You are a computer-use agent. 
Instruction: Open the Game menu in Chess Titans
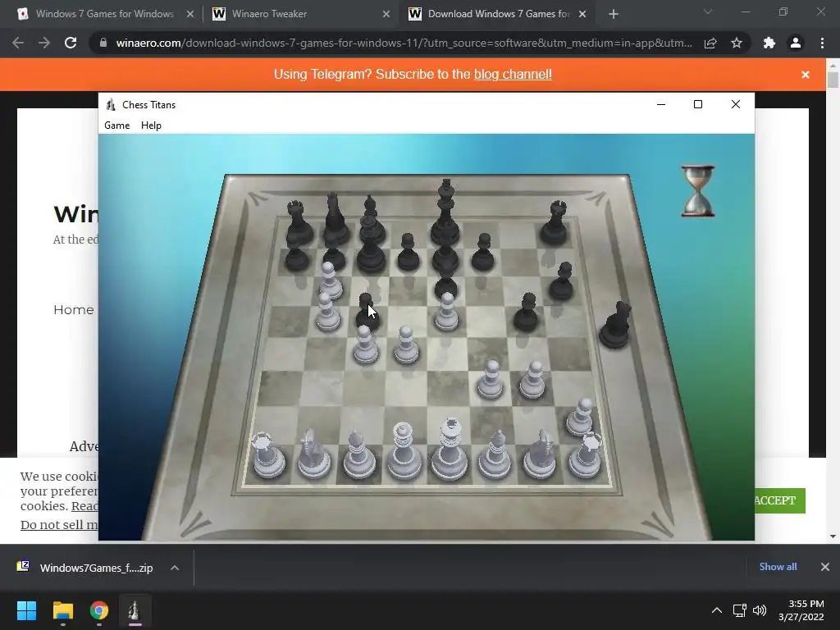coord(116,126)
